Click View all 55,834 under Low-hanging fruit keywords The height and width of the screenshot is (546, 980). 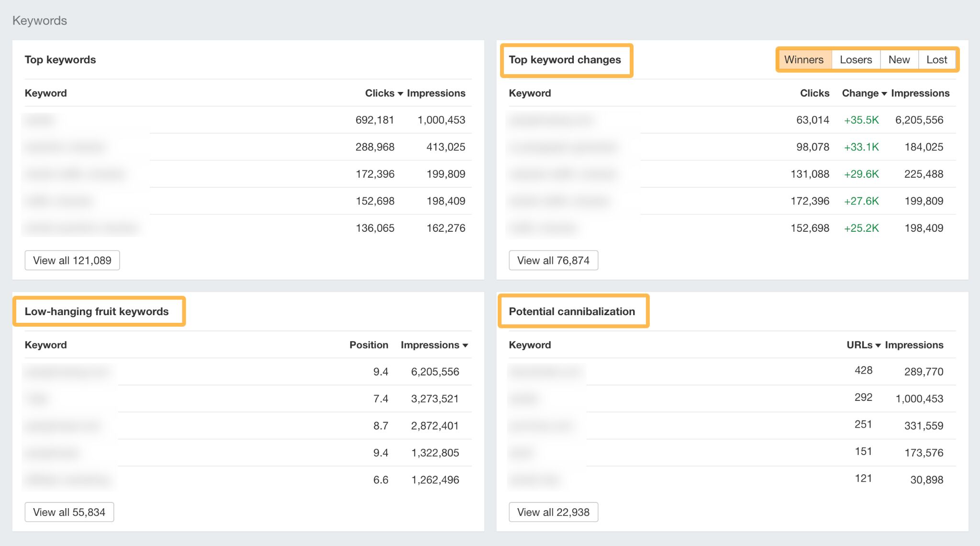pyautogui.click(x=69, y=512)
